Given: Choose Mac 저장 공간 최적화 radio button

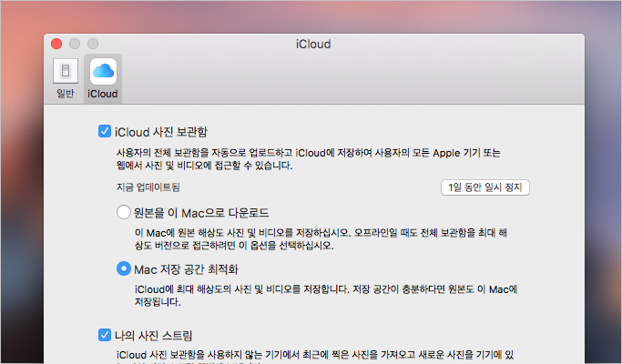Looking at the screenshot, I should coord(123,268).
